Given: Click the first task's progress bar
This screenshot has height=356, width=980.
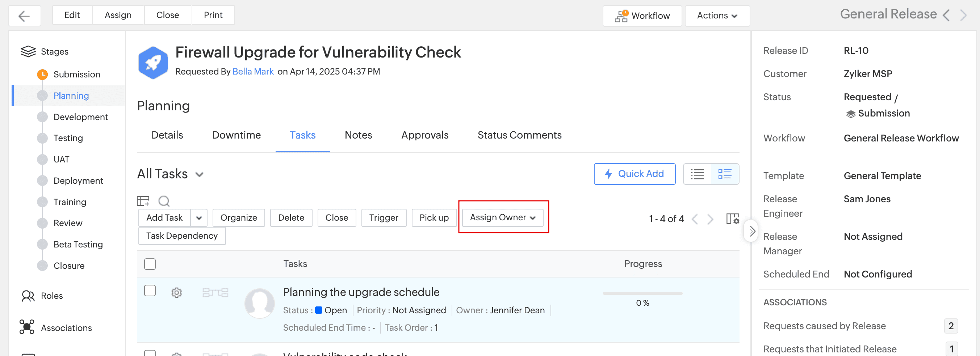Looking at the screenshot, I should [x=642, y=293].
